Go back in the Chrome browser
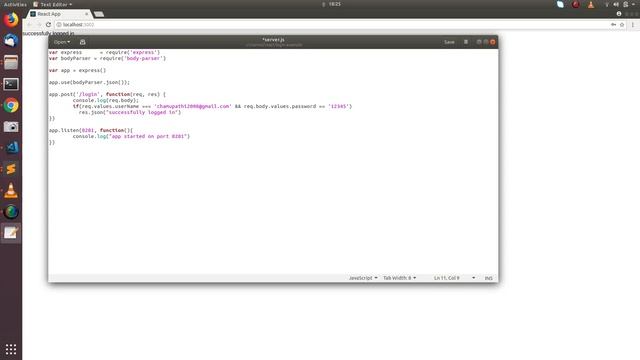Image resolution: width=640 pixels, height=360 pixels. [x=29, y=24]
